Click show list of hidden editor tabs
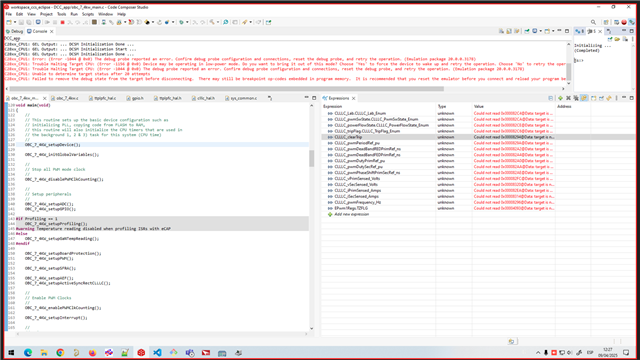Screen dimensions: 640x360 click(x=270, y=98)
